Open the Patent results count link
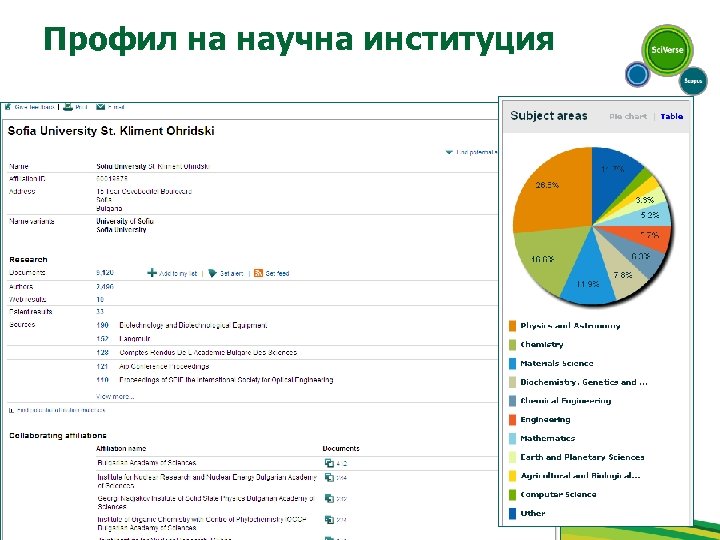This screenshot has width=720, height=540. click(x=100, y=311)
